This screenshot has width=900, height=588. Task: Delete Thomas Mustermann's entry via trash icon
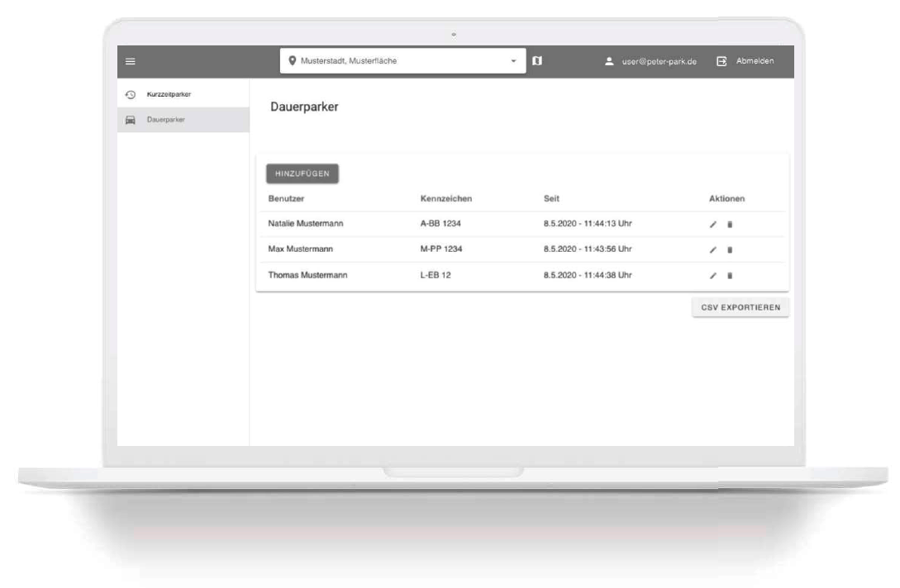click(x=729, y=276)
